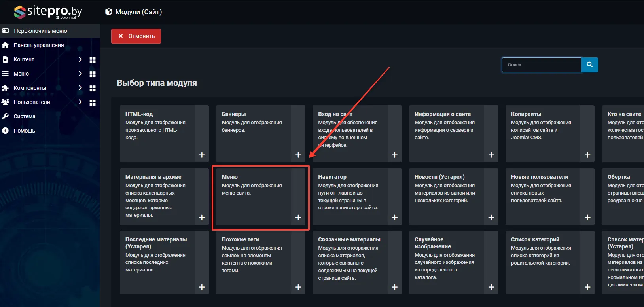Screen dimensions: 644x307
Task: Click the plus icon on Меню module card
Action: click(298, 218)
